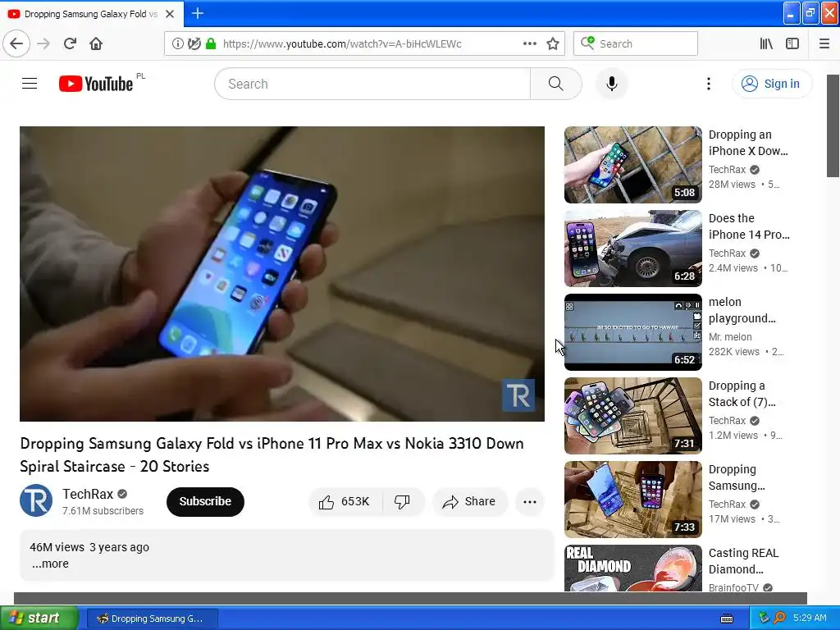Like the video with 653K likes
This screenshot has width=840, height=630.
[x=345, y=501]
